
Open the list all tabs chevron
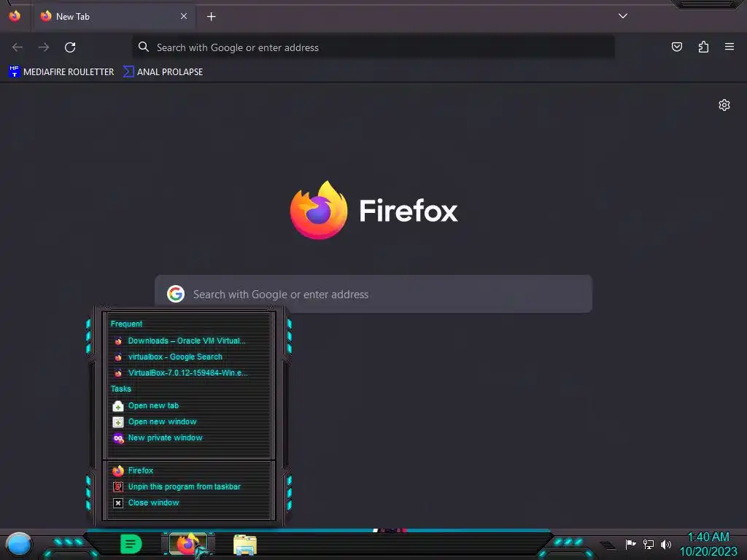[623, 16]
